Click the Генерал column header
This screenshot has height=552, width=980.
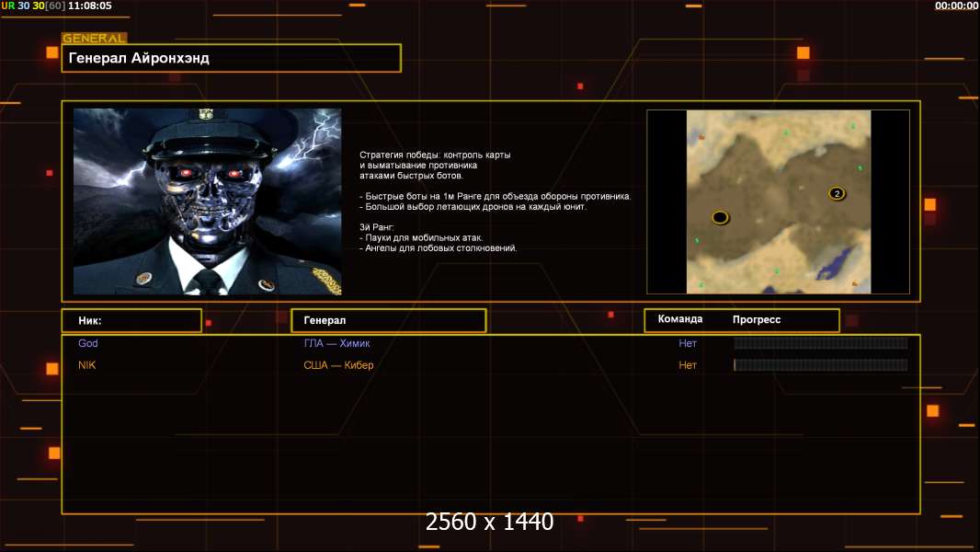tap(388, 320)
